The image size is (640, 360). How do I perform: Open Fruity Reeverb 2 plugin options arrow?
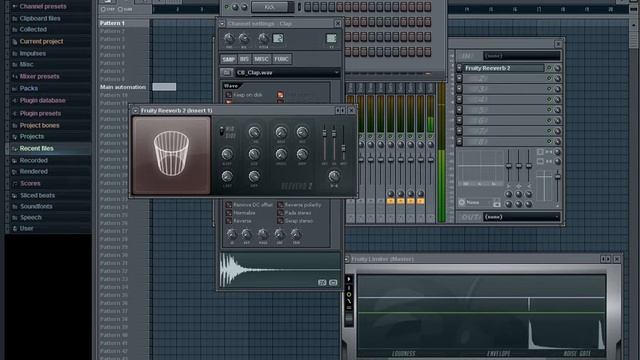[136, 111]
